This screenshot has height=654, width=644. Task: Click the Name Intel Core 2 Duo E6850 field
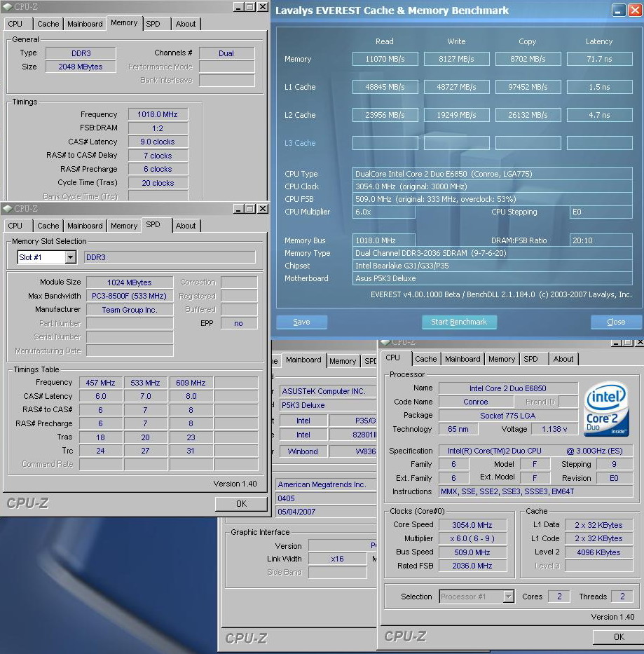point(507,388)
